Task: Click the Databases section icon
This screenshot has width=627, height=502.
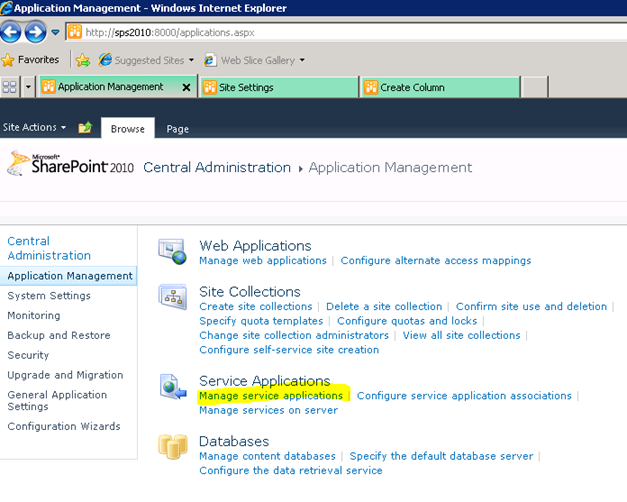Action: tap(173, 446)
